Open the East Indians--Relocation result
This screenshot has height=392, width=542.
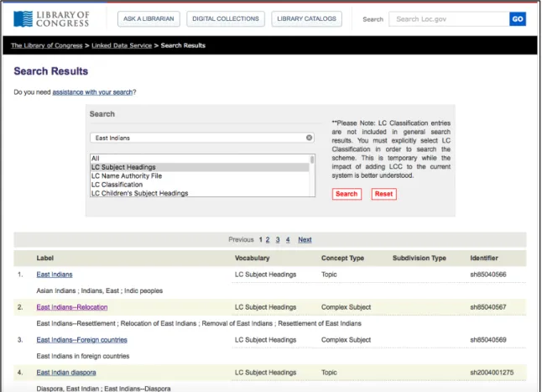[x=72, y=307]
